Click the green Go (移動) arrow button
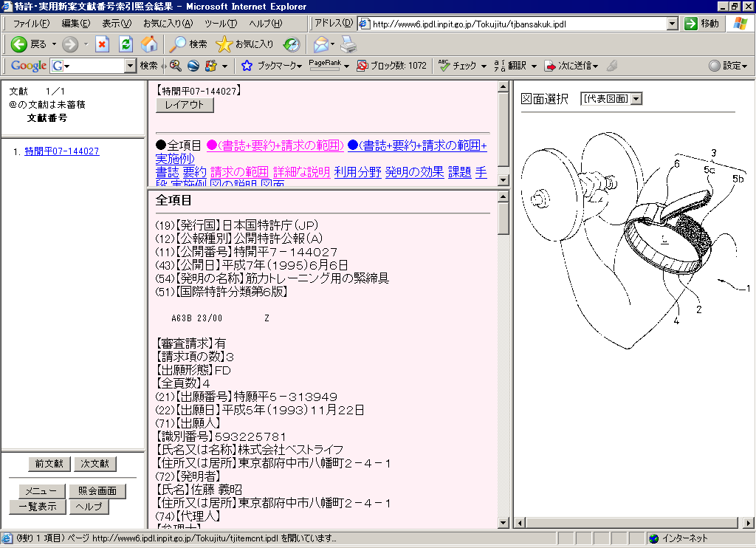Screen dimensions: 756x548 tap(691, 24)
